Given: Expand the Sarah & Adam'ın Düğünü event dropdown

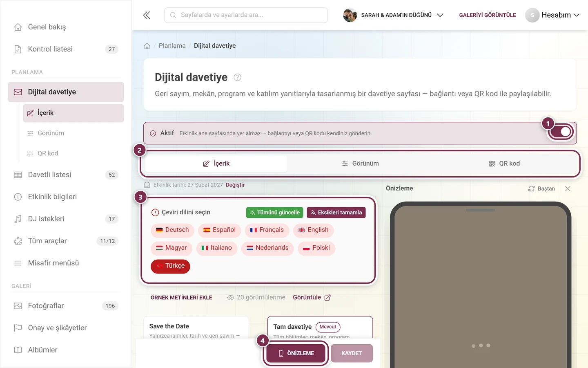Looking at the screenshot, I should coord(393,15).
